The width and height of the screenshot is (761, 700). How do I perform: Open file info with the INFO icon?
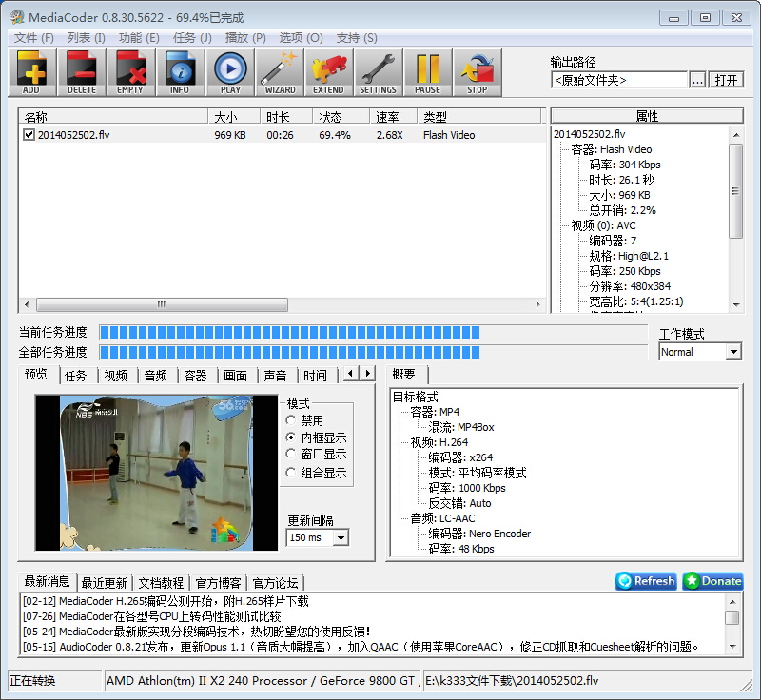coord(180,72)
